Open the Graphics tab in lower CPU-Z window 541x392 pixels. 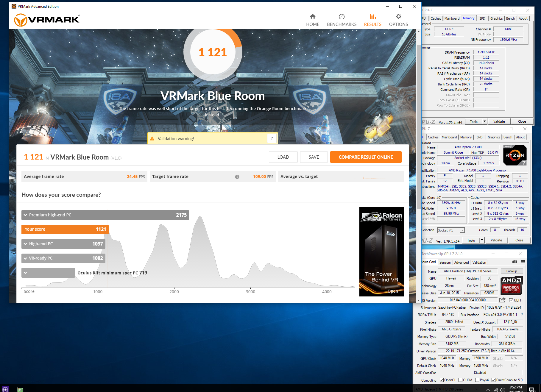(494, 137)
